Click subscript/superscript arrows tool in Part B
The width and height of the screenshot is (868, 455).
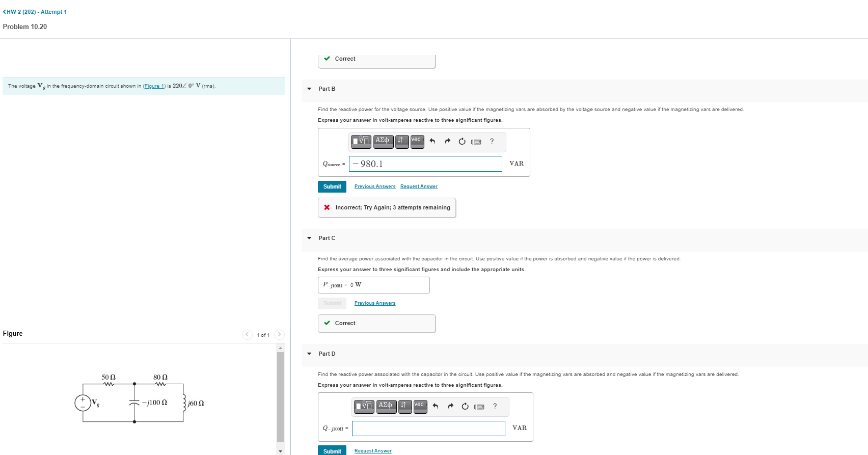point(402,141)
